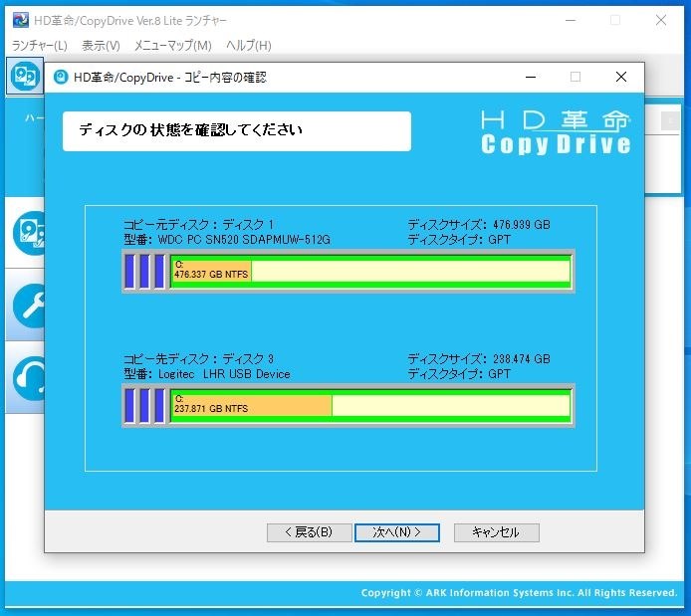Click the disk size text 238.474 GB
Image resolution: width=691 pixels, height=616 pixels.
522,359
